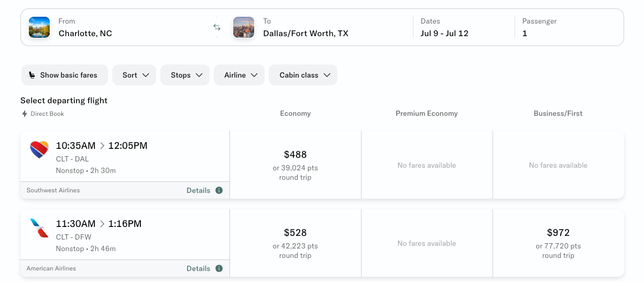Click info icon beside Southwest Details
The image size is (644, 282).
tap(219, 190)
